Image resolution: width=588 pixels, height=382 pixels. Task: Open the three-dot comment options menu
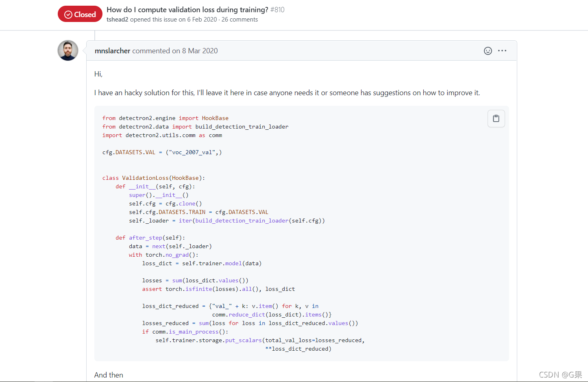click(502, 51)
